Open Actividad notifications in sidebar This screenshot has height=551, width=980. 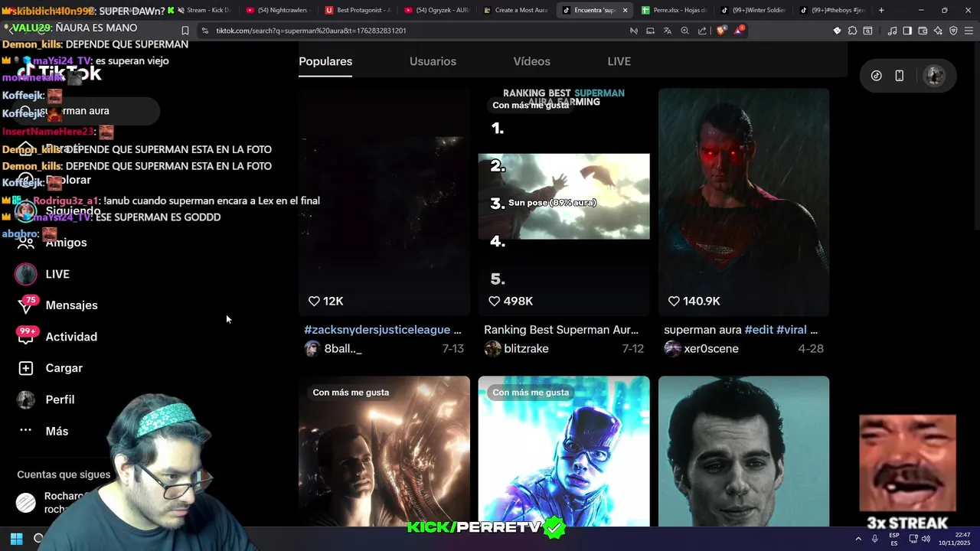(x=57, y=337)
